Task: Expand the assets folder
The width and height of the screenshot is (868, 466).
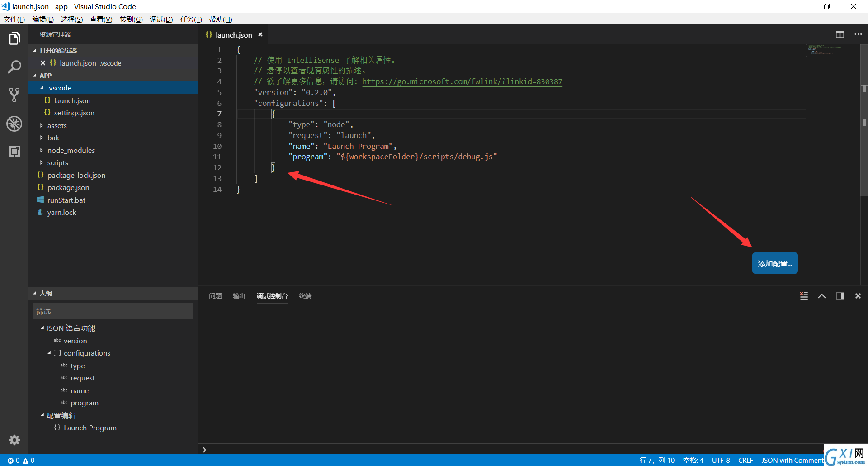Action: point(42,125)
